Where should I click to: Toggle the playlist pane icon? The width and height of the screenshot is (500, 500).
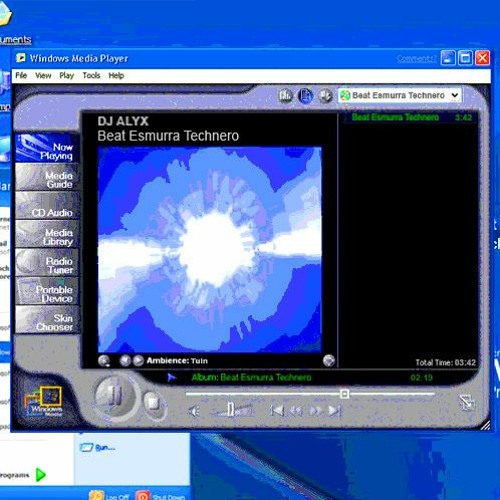click(x=305, y=96)
